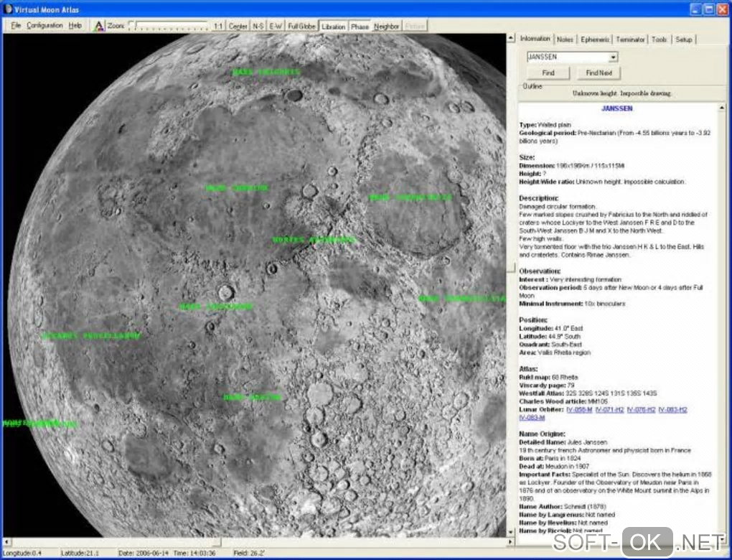The image size is (732, 560).
Task: Click the Virtual Moon Atlas title bar icon
Action: pyautogui.click(x=7, y=9)
